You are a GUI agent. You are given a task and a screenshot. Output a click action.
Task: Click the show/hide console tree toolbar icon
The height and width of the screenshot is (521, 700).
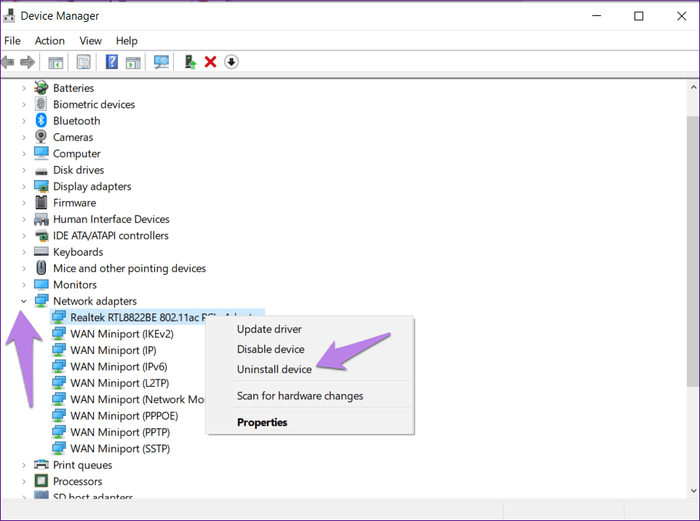[x=56, y=62]
